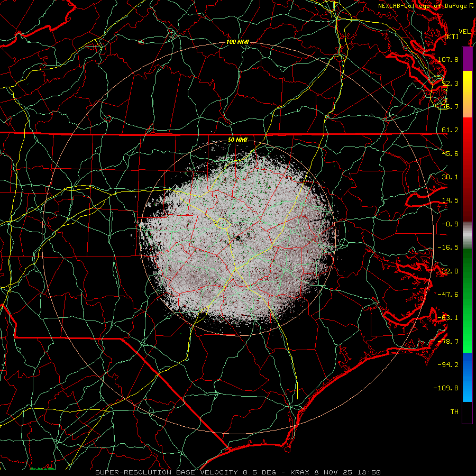Click the 50 NMI range ring label
Screen dimensions: 476x476
point(237,140)
